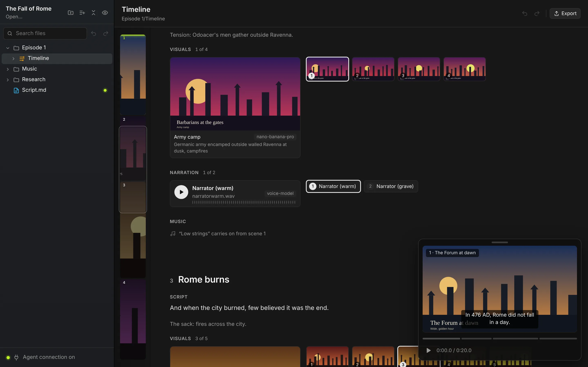
Task: Select visual variant 3 thumbnail for Army camp
Action: (x=419, y=69)
